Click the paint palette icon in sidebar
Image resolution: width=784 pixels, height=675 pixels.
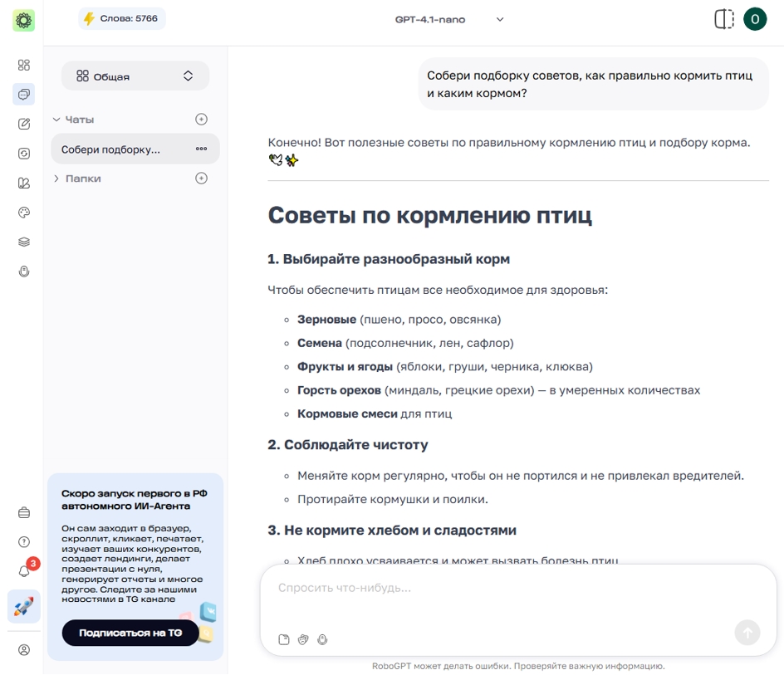tap(23, 213)
